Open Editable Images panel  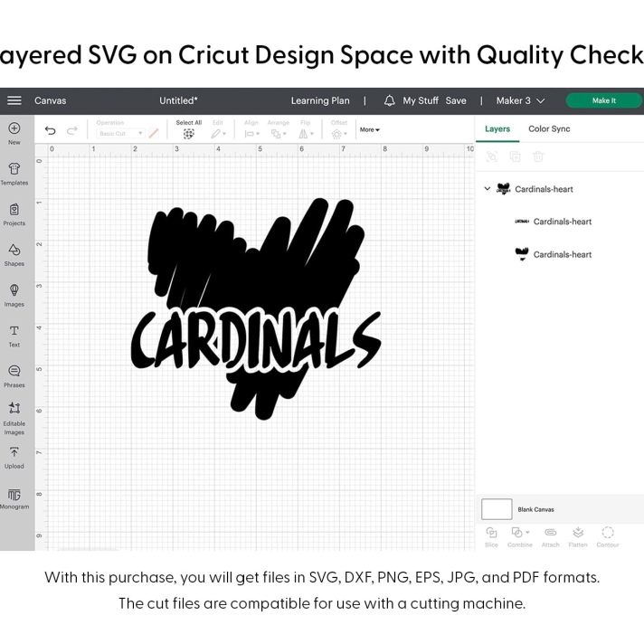[14, 418]
